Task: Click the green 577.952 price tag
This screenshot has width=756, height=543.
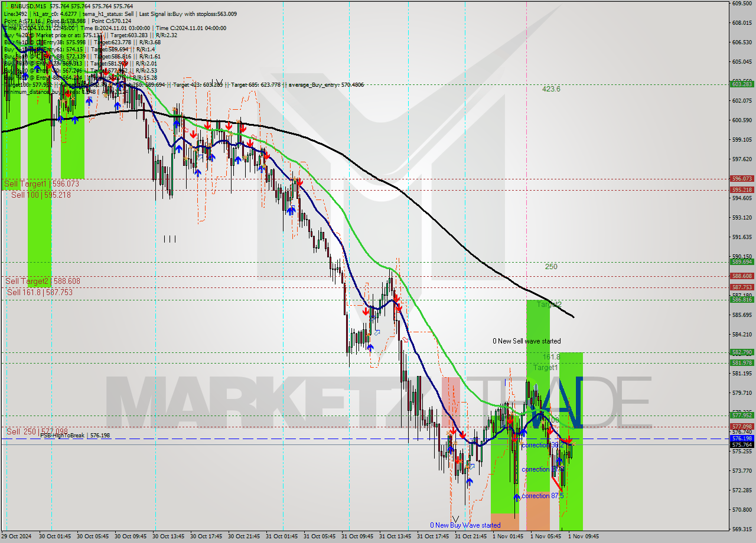Action: (x=742, y=416)
